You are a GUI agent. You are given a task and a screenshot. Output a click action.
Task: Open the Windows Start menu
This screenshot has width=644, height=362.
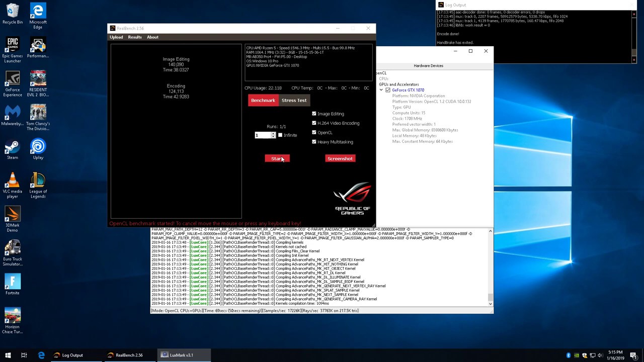click(8, 355)
